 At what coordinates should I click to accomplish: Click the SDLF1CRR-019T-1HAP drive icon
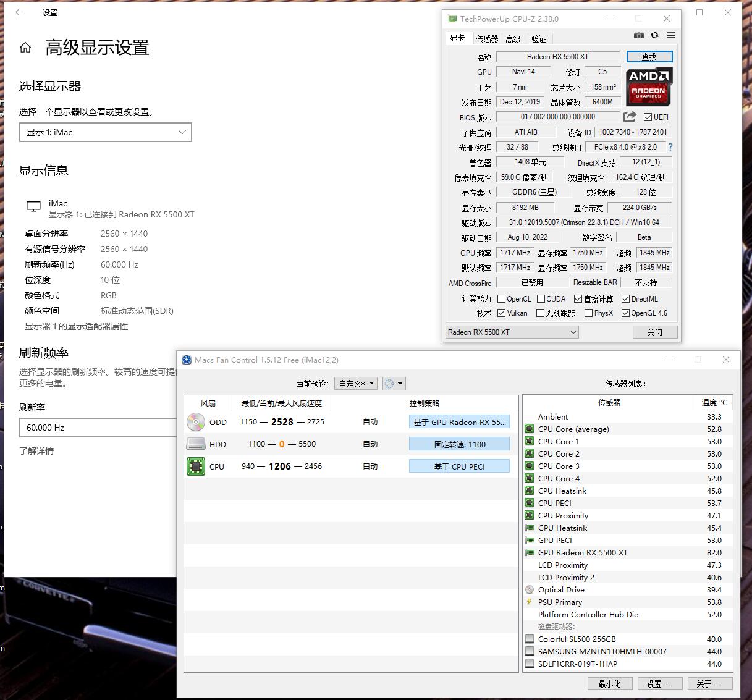[x=529, y=664]
